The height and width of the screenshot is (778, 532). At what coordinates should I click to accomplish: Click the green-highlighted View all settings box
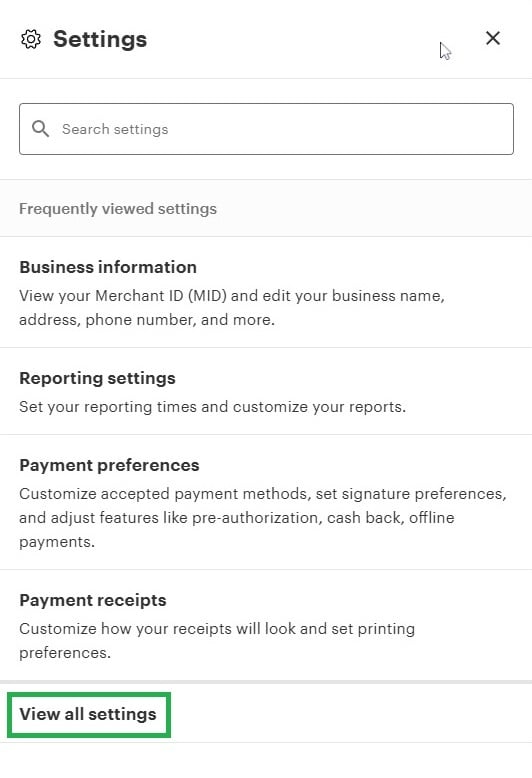[x=89, y=714]
